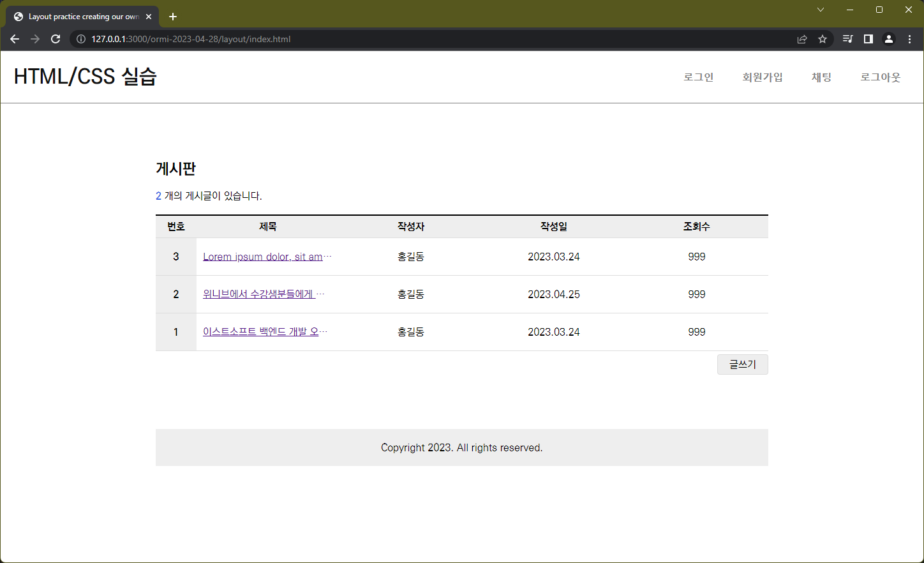Click the 글쓰기 button
Screen dimensions: 924x563
coord(743,364)
